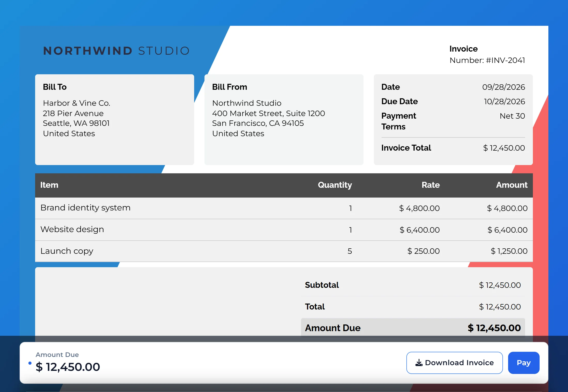Click the Item column header
Viewport: 568px width, 392px height.
pos(49,185)
